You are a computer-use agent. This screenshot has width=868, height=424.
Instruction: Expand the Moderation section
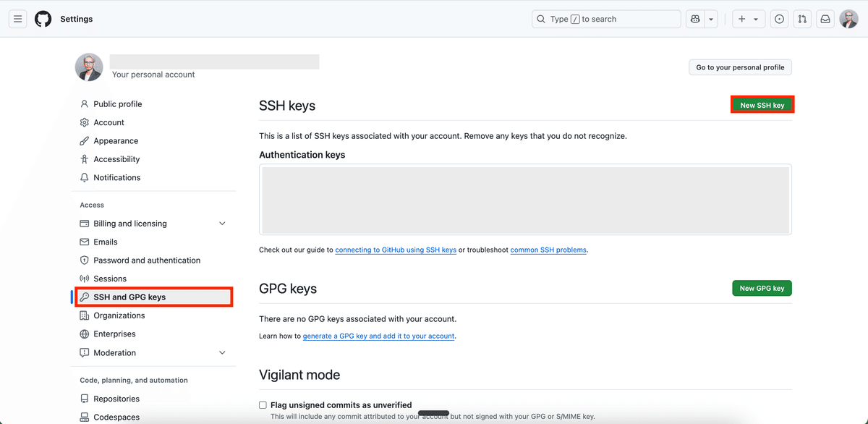[x=222, y=353]
